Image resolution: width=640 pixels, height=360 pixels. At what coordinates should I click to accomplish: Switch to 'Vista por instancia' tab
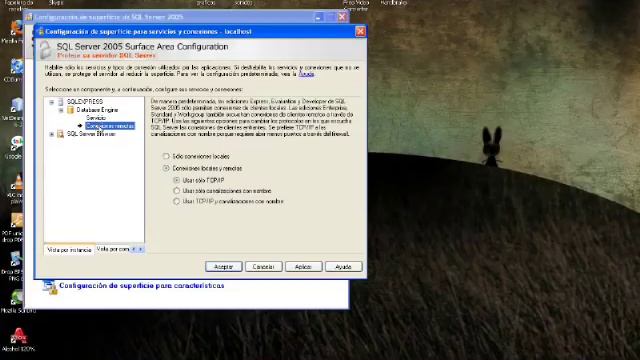coord(69,249)
